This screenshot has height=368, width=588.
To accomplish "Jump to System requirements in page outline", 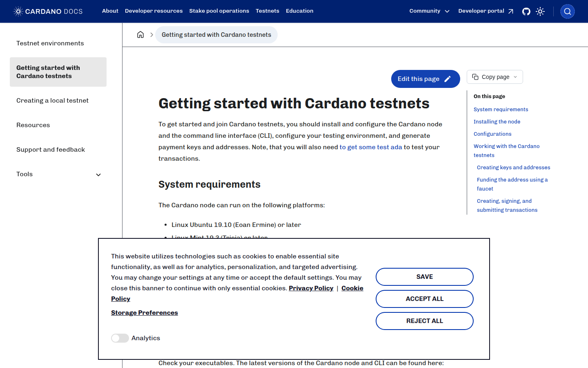I will pyautogui.click(x=501, y=110).
